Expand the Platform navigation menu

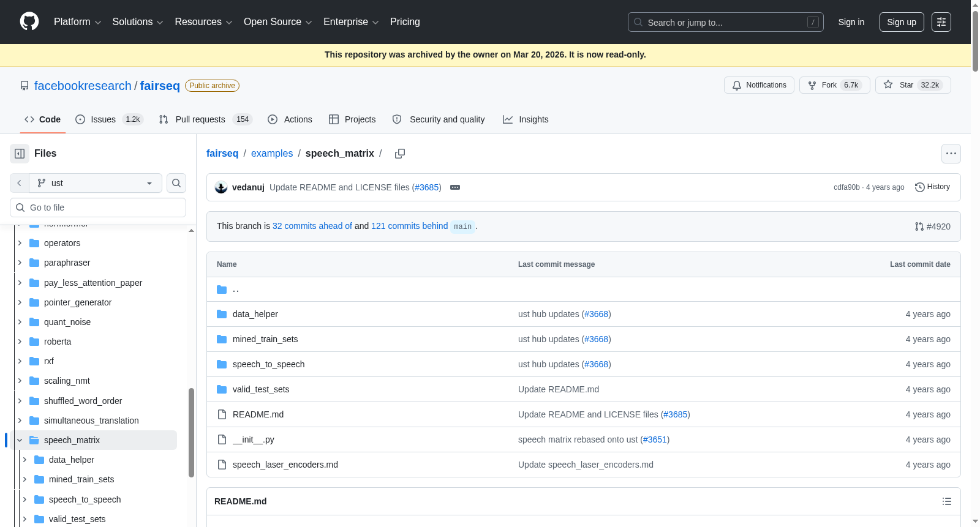[78, 22]
